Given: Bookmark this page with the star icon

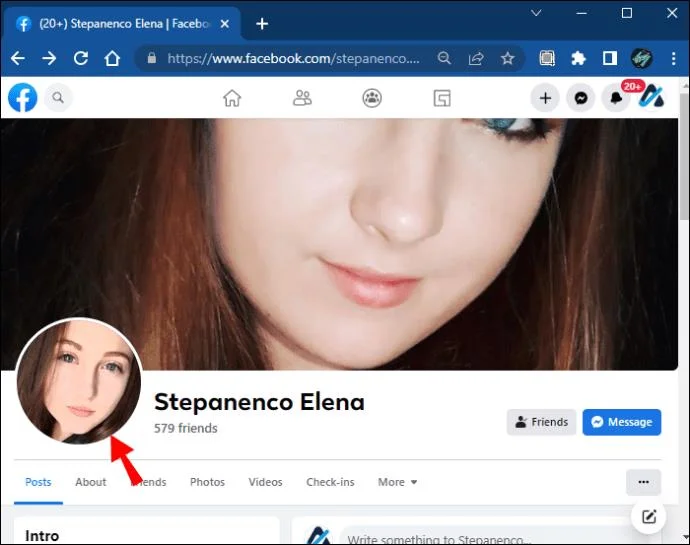Looking at the screenshot, I should 507,58.
